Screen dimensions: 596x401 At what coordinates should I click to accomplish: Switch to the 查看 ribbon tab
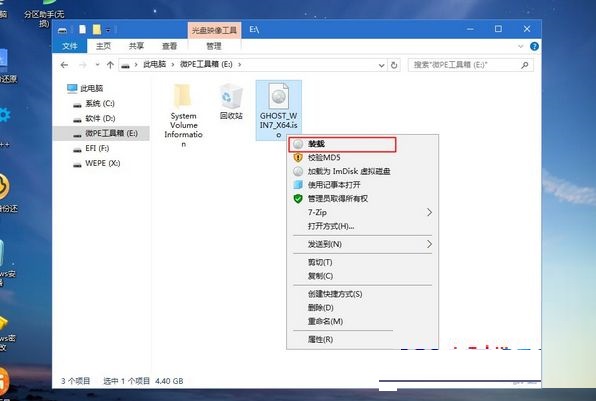pos(169,46)
